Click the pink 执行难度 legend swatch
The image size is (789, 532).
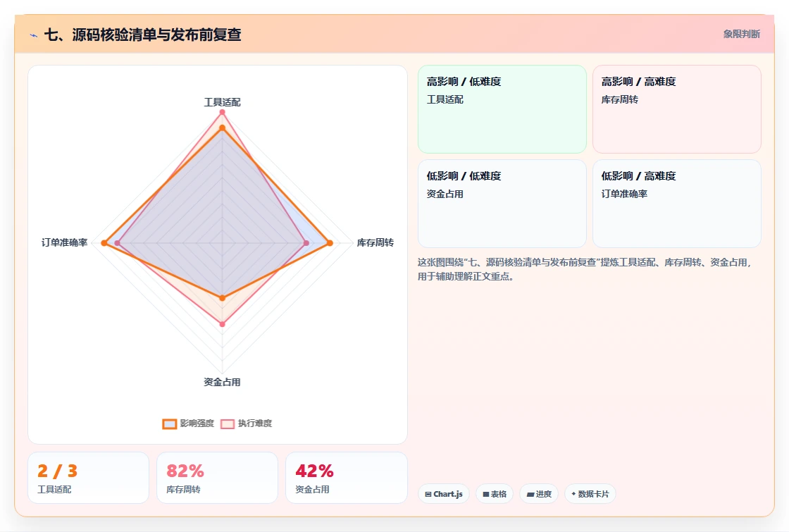[228, 423]
